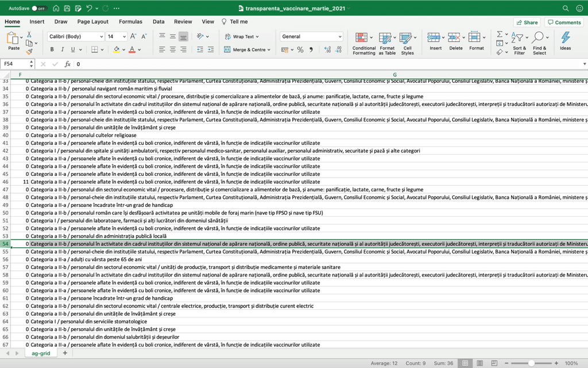The image size is (588, 368).
Task: Switch to Page Layout view icon
Action: pyautogui.click(x=479, y=363)
